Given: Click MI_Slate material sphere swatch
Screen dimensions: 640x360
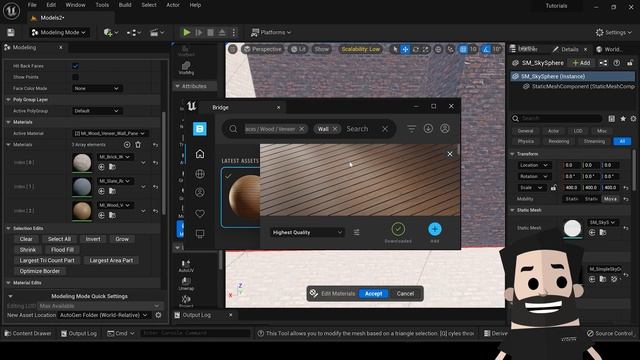Looking at the screenshot, I should (x=82, y=187).
